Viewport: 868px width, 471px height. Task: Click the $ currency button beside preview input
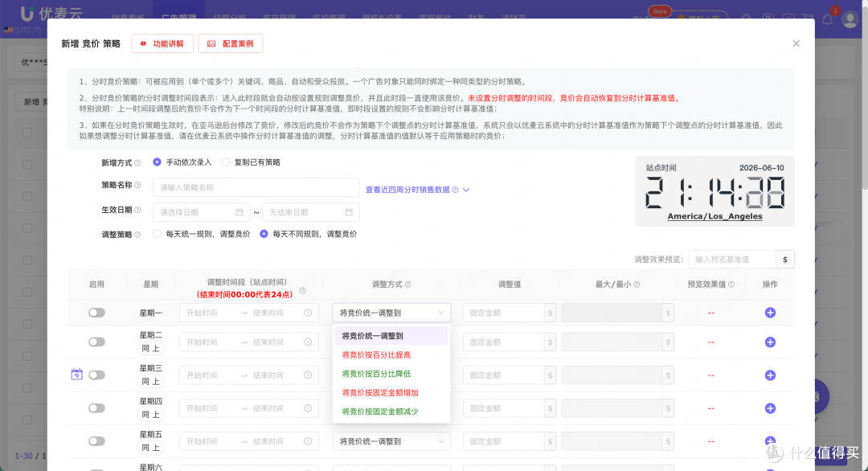785,259
